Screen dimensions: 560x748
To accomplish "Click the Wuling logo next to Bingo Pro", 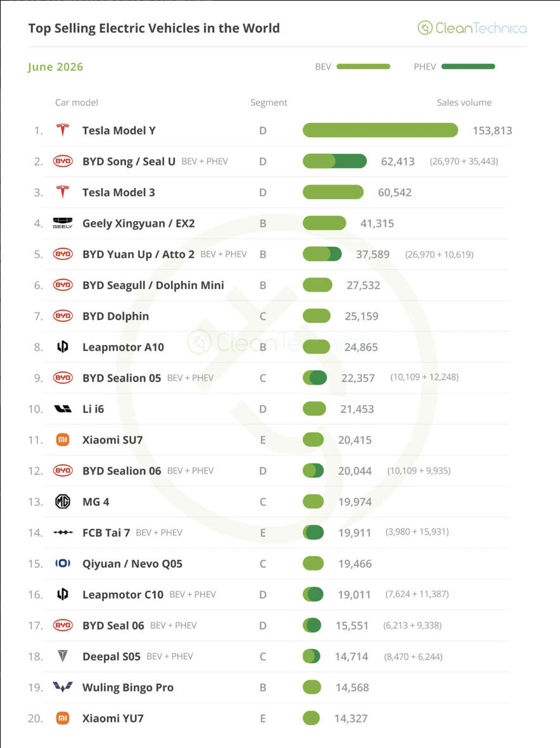I will pos(63,687).
